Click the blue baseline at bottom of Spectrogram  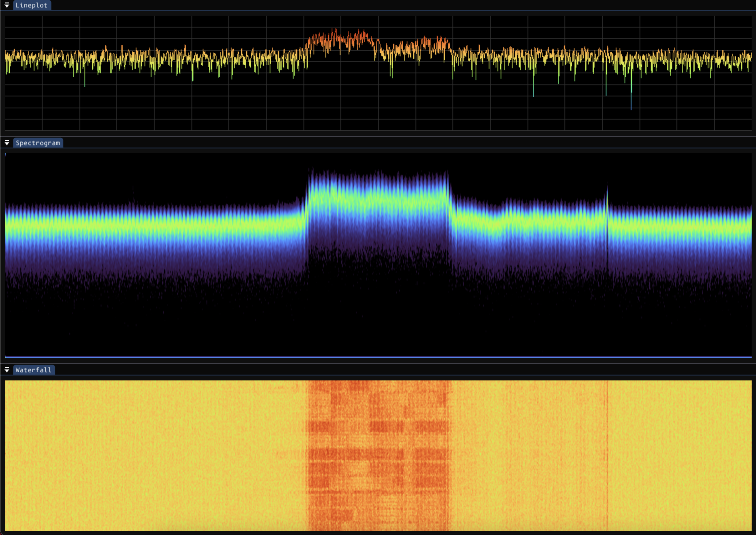tap(378, 357)
